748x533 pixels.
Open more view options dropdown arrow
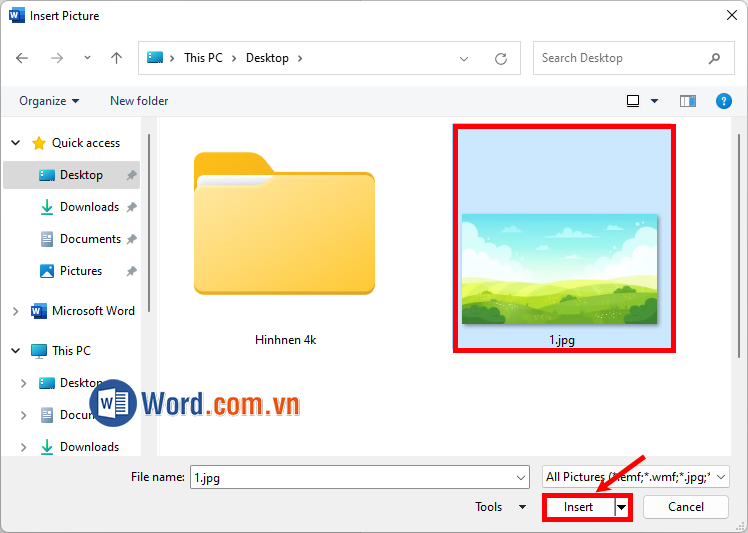(654, 101)
